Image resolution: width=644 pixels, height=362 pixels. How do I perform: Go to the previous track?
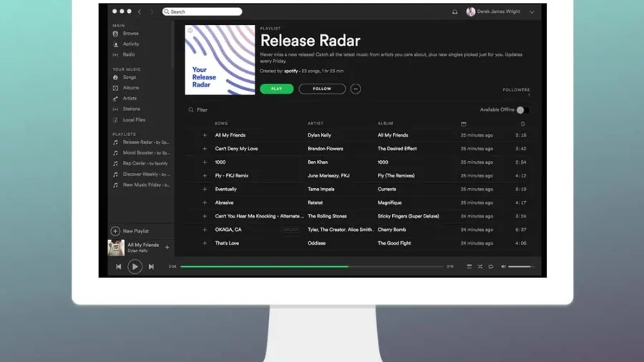coord(119,267)
